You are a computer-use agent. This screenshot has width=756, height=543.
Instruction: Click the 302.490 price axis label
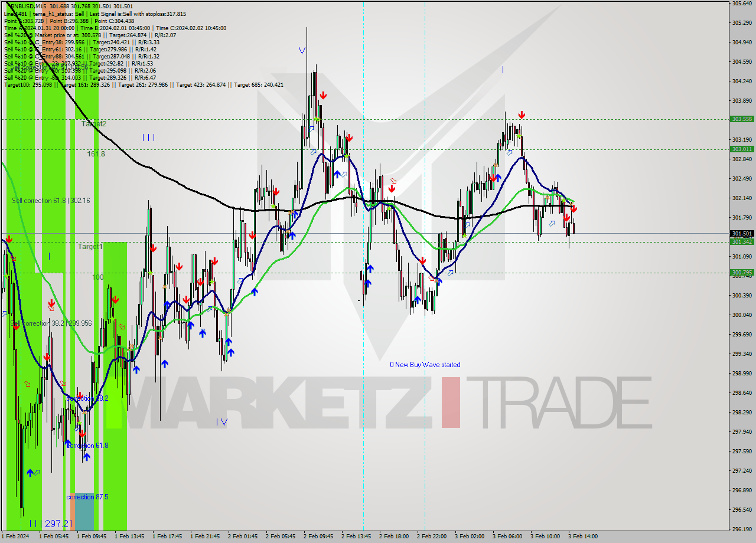coord(741,178)
